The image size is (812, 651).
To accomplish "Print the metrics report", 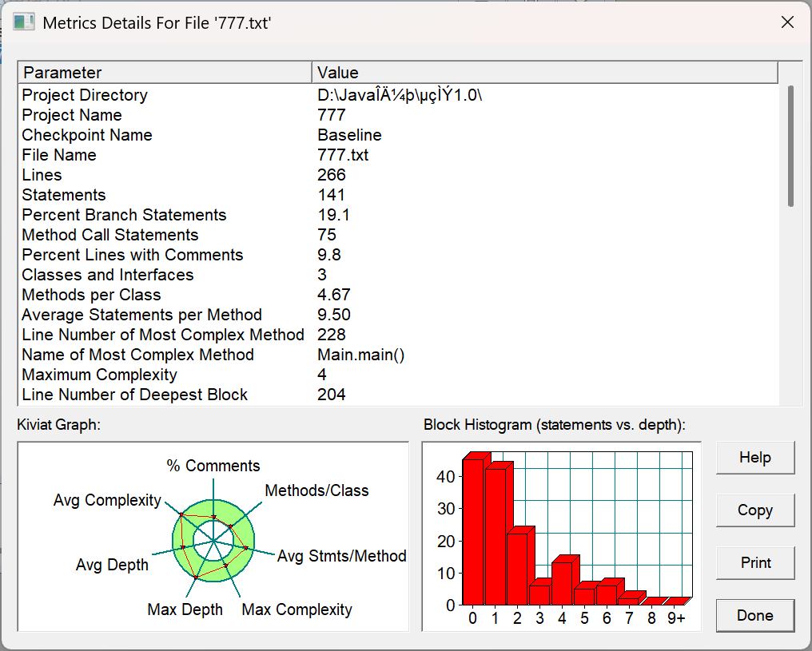I will [x=755, y=563].
